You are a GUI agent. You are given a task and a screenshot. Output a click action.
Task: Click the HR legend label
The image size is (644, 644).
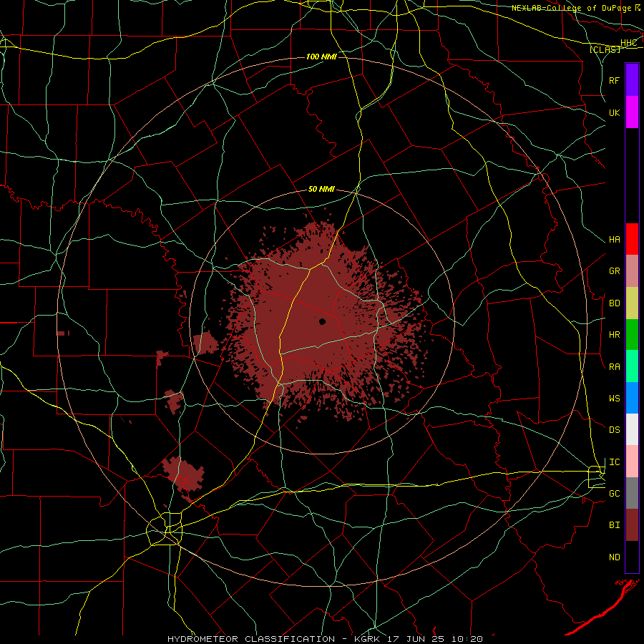click(x=615, y=335)
